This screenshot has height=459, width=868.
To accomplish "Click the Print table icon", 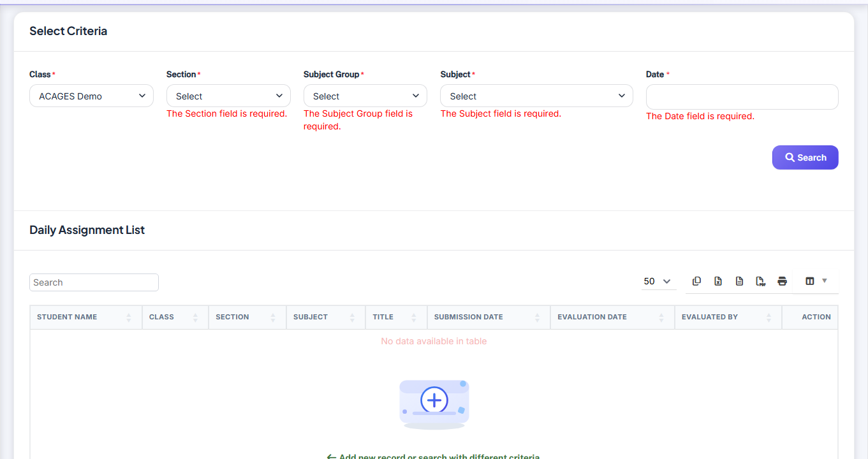I will (x=782, y=281).
